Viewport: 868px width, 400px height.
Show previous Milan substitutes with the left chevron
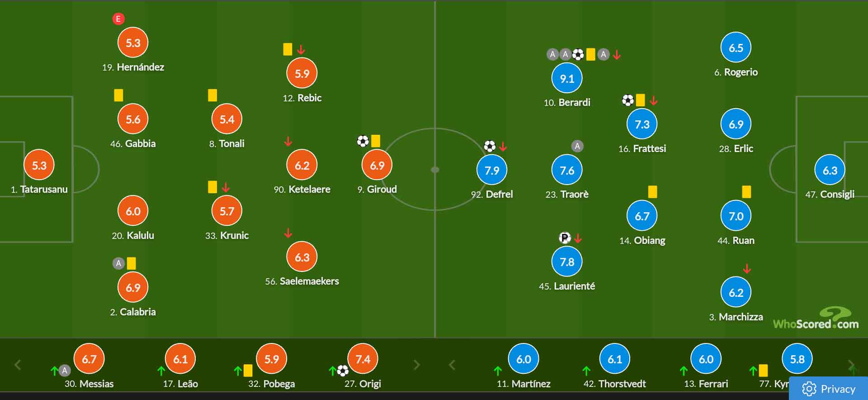coord(18,365)
